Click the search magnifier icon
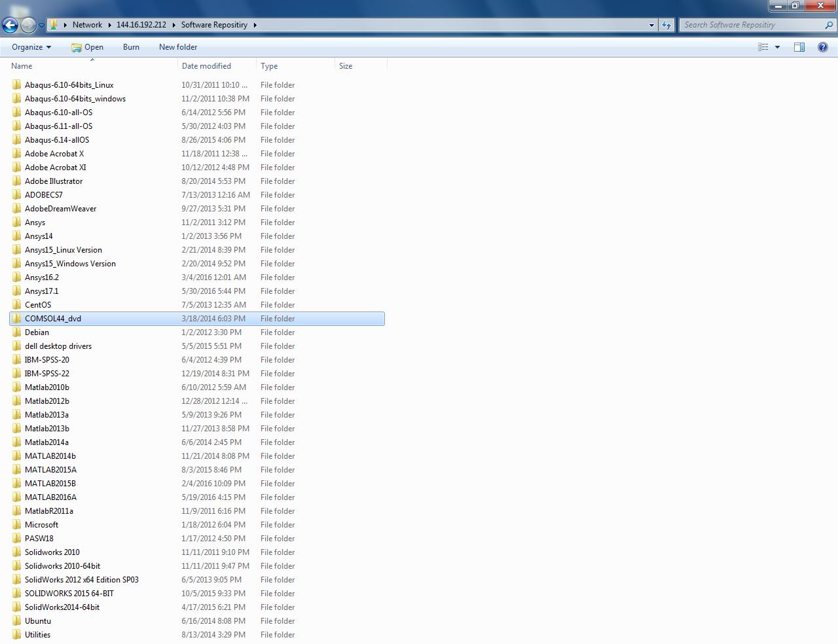Image resolution: width=838 pixels, height=644 pixels. point(829,25)
